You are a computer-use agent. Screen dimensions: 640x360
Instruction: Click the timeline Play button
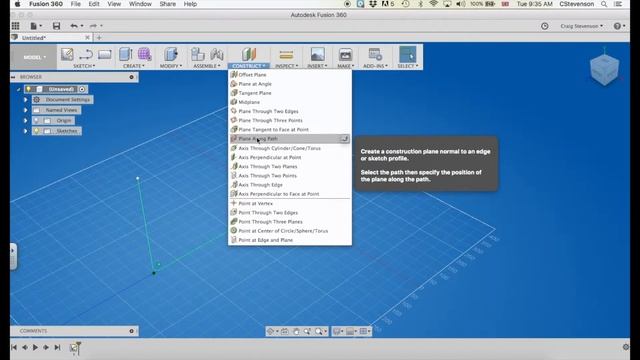[36, 347]
